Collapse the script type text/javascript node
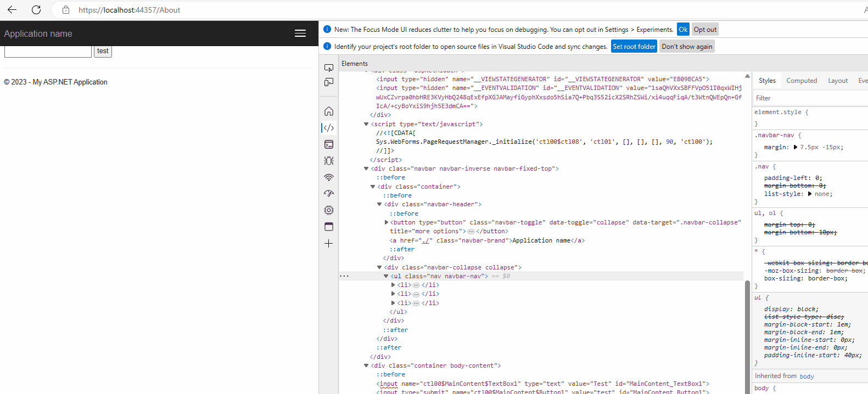The height and width of the screenshot is (394, 868). (366, 124)
